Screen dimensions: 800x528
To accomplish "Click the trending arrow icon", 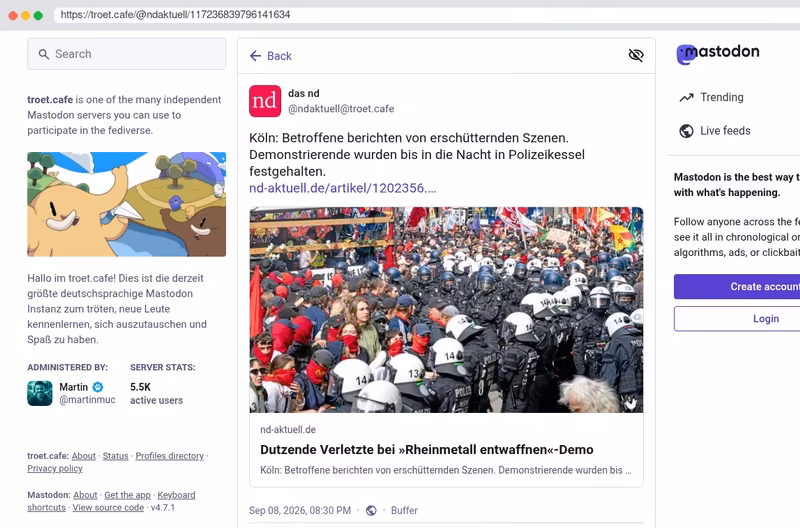I will point(686,97).
